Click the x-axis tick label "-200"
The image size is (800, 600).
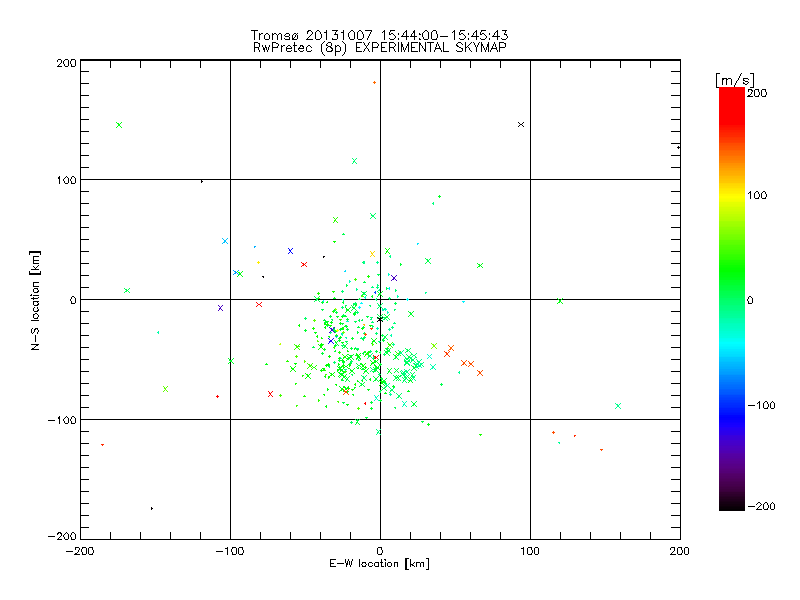[80, 551]
